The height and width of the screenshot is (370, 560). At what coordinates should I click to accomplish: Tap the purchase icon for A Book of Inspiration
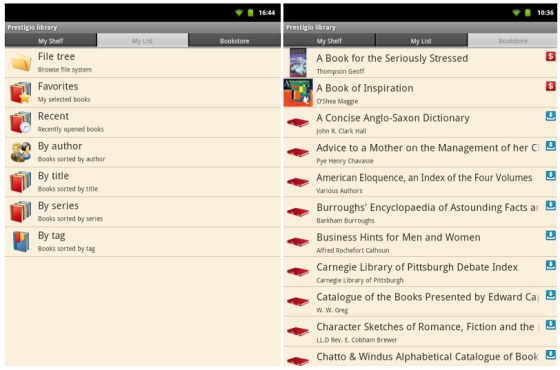click(551, 86)
